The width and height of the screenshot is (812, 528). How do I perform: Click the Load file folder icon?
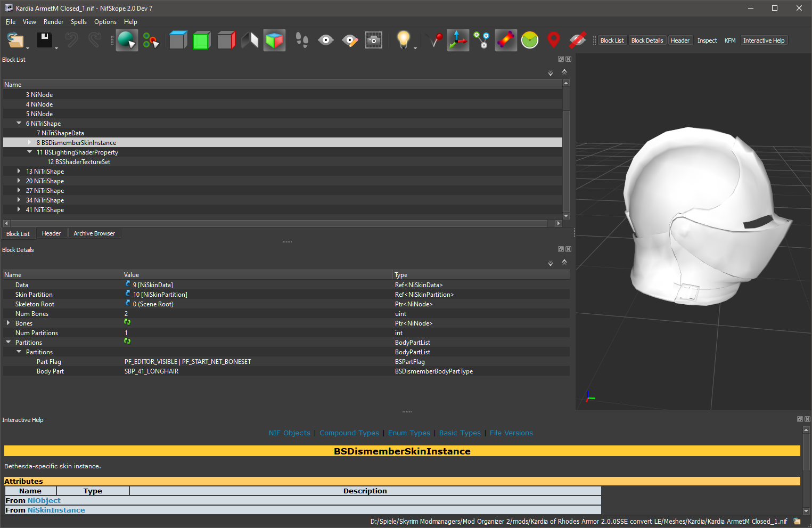point(16,40)
